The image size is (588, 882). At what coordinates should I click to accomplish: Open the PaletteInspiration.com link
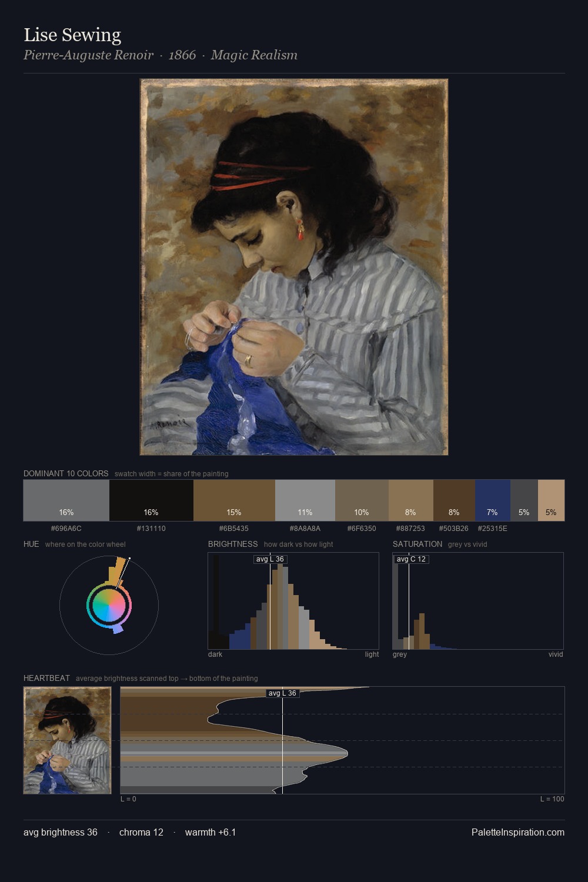tap(518, 832)
